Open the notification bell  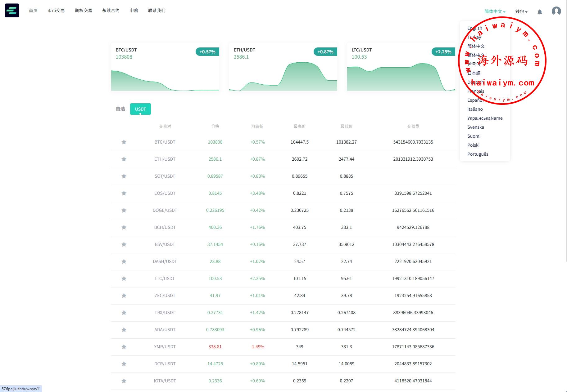540,12
